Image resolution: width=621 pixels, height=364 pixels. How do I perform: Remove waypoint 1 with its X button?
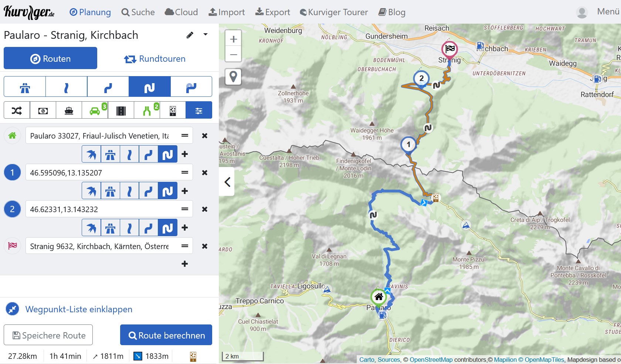(x=204, y=173)
